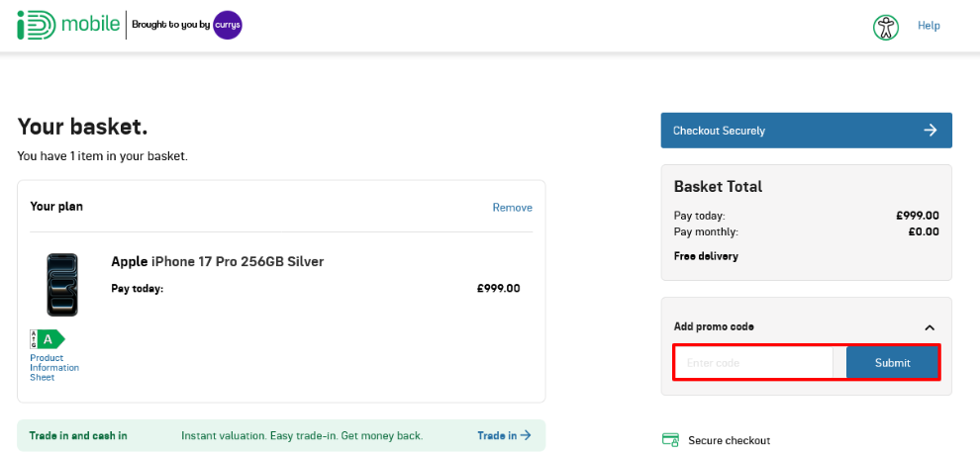Viewport: 980px width, 457px height.
Task: Click the Pay today £999.00 basket total
Action: (x=917, y=216)
